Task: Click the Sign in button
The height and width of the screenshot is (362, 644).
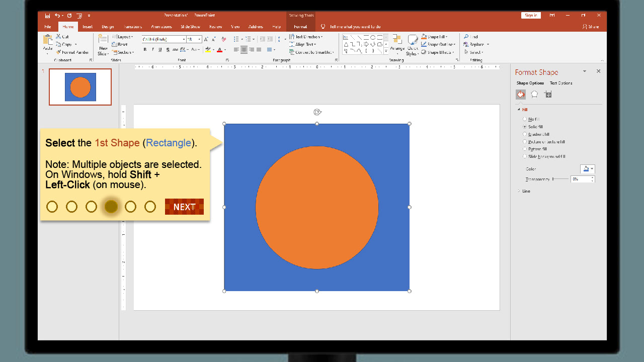Action: point(531,16)
